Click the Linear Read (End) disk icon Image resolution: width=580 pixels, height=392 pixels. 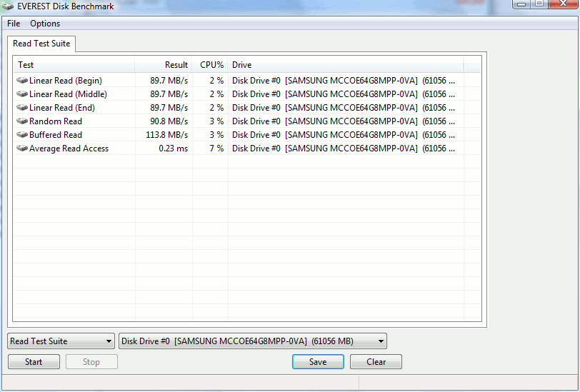pos(22,108)
